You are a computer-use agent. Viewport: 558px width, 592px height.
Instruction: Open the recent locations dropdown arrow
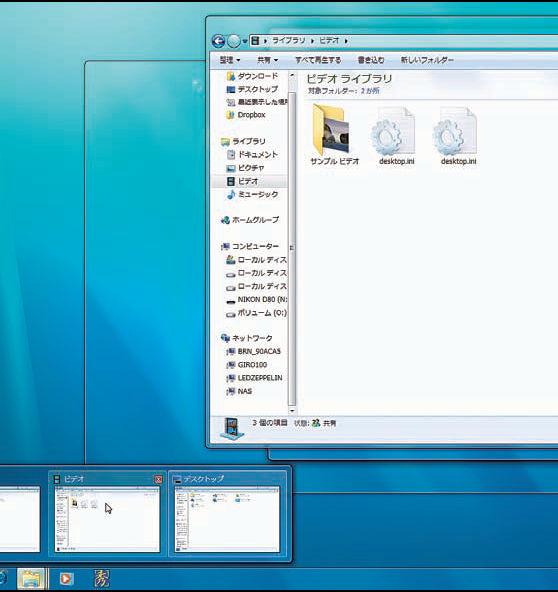[x=245, y=41]
